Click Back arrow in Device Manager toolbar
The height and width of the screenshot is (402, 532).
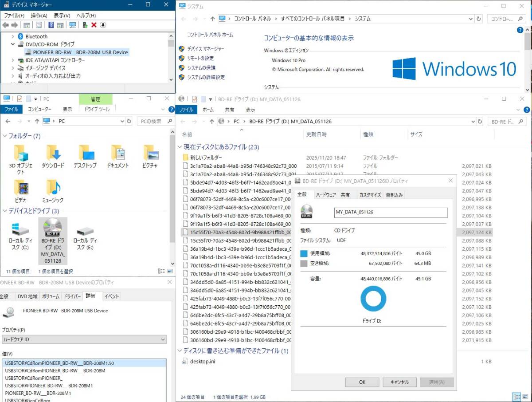5,25
